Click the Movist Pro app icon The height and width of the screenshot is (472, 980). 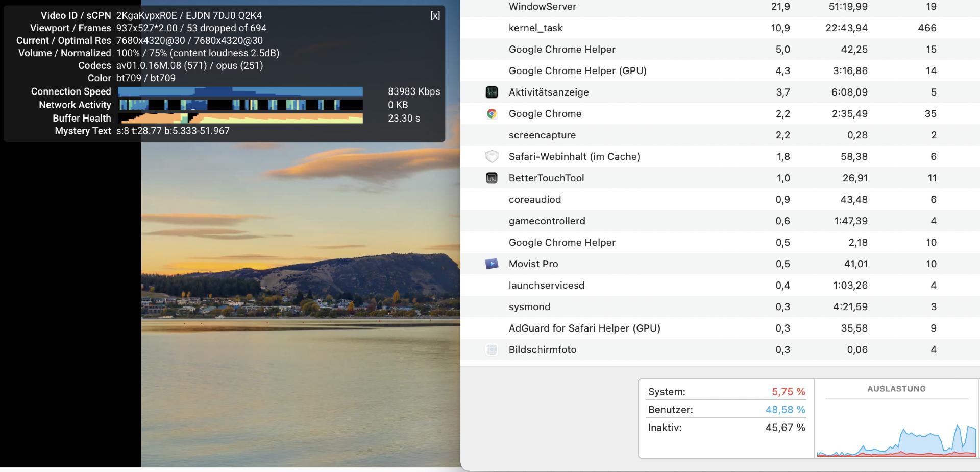pyautogui.click(x=492, y=264)
